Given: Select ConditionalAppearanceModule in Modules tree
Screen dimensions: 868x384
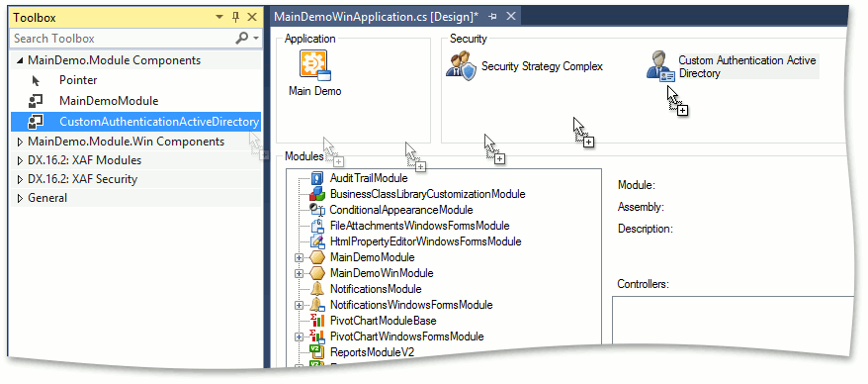Looking at the screenshot, I should click(x=401, y=210).
